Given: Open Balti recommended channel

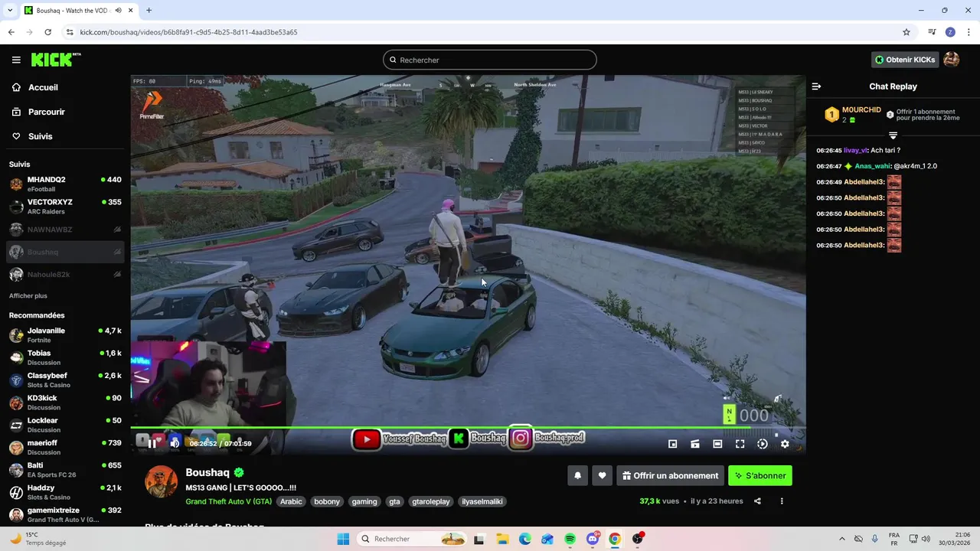Looking at the screenshot, I should click(x=65, y=470).
